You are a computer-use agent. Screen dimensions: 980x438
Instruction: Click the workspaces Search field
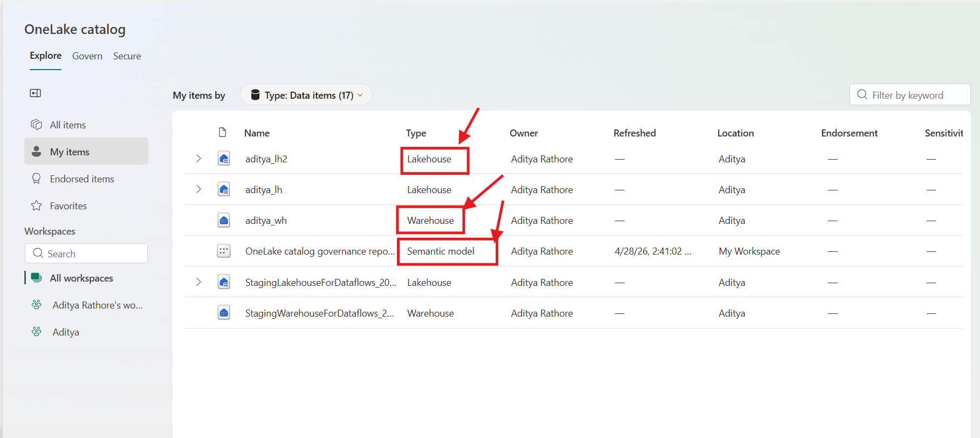coord(86,253)
